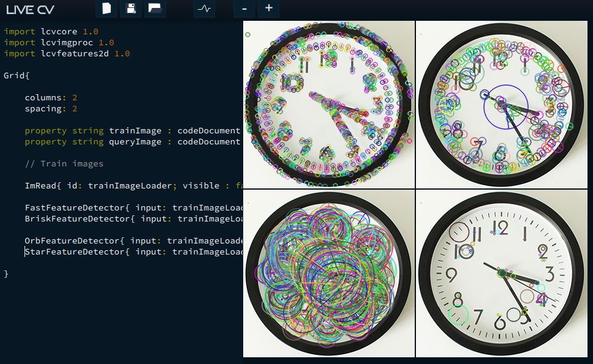Screen dimensions: 593x364
Task: Create a new file
Action: point(106,9)
